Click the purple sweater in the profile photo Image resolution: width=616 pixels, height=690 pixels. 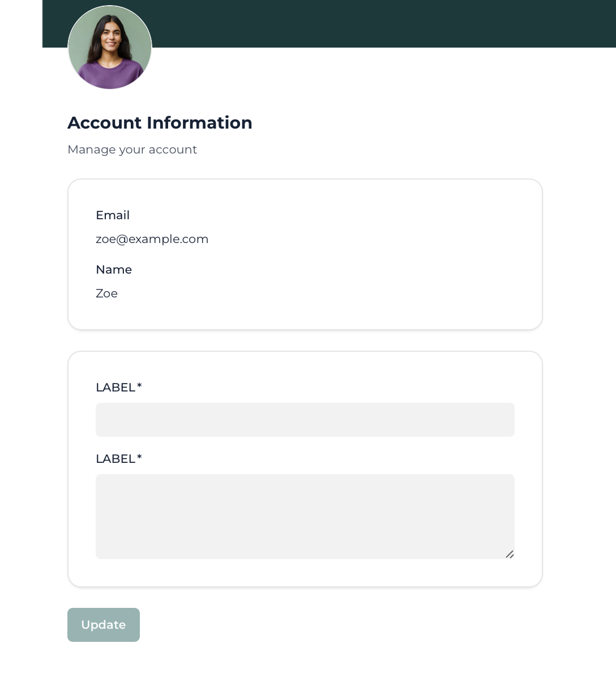pos(110,75)
